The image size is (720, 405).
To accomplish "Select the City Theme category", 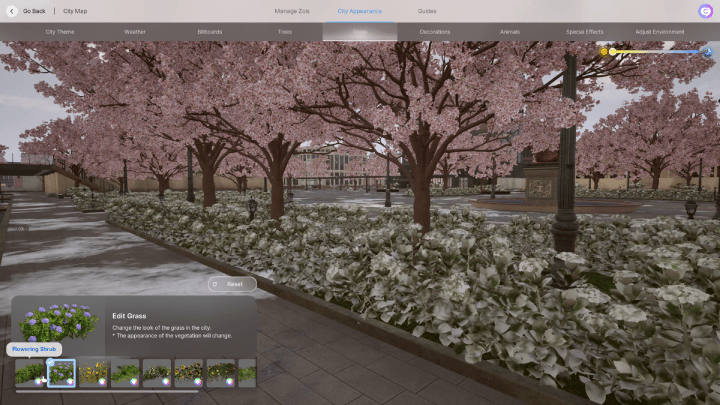I will (x=60, y=32).
